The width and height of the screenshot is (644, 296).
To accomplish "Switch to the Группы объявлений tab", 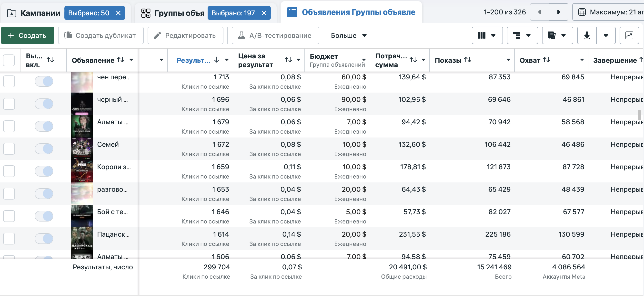I will click(173, 13).
